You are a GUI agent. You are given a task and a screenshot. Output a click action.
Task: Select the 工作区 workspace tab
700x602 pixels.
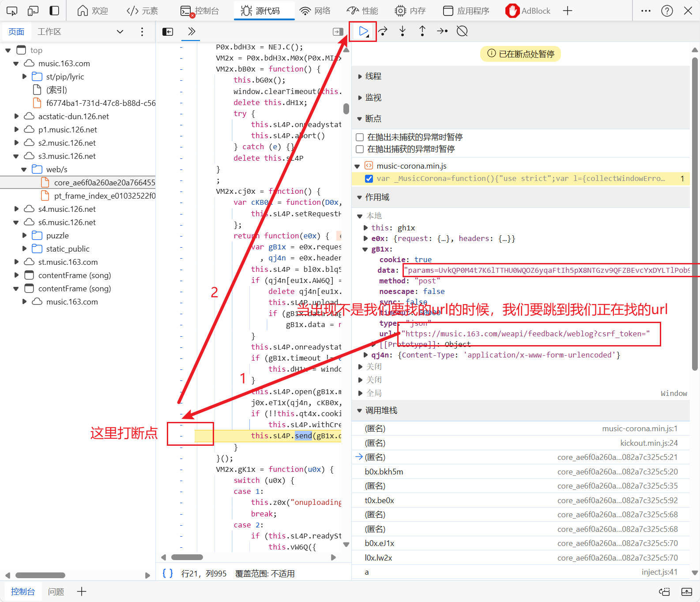(49, 32)
